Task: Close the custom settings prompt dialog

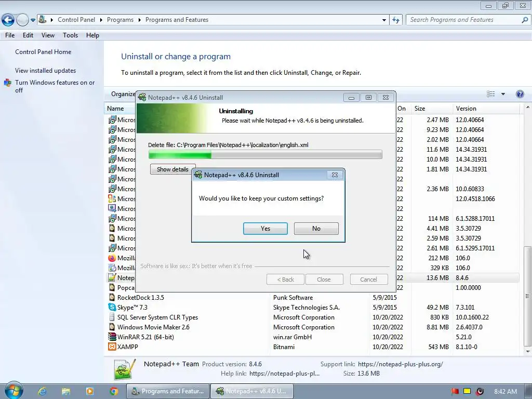Action: [335, 175]
